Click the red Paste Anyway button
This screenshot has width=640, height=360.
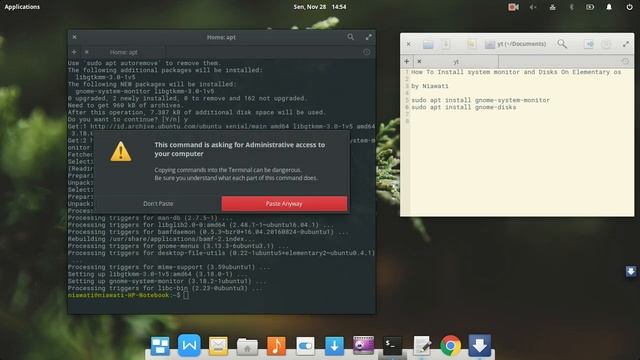[x=284, y=204]
